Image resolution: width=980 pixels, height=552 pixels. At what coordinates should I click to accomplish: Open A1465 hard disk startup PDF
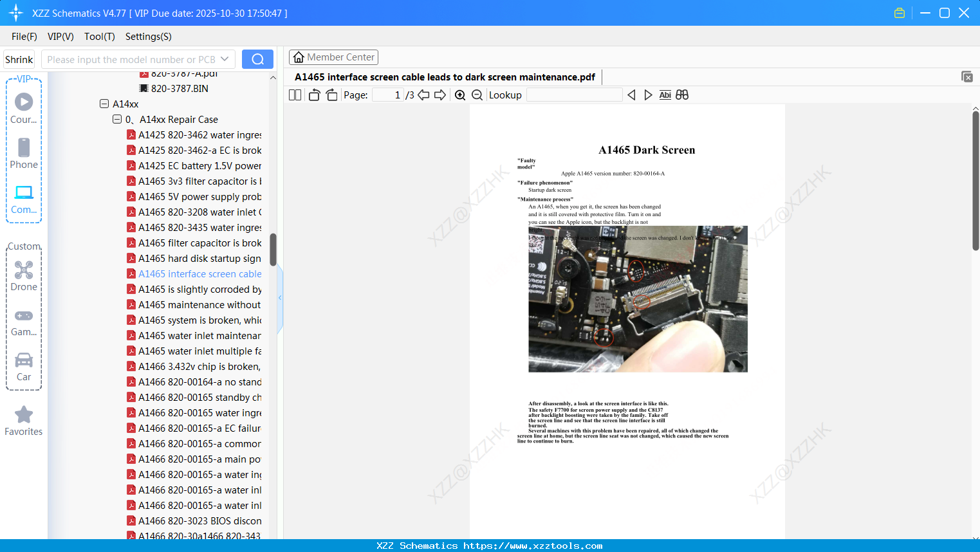tap(194, 259)
